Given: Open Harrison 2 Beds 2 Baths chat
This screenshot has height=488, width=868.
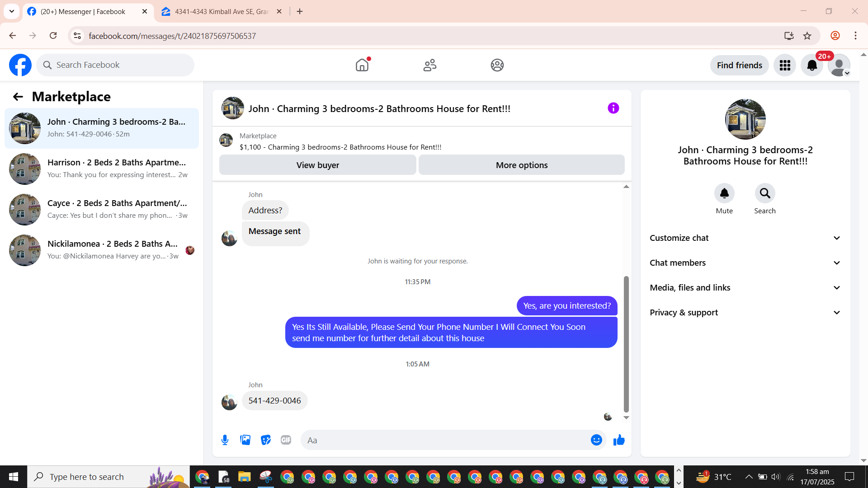Looking at the screenshot, I should [102, 169].
